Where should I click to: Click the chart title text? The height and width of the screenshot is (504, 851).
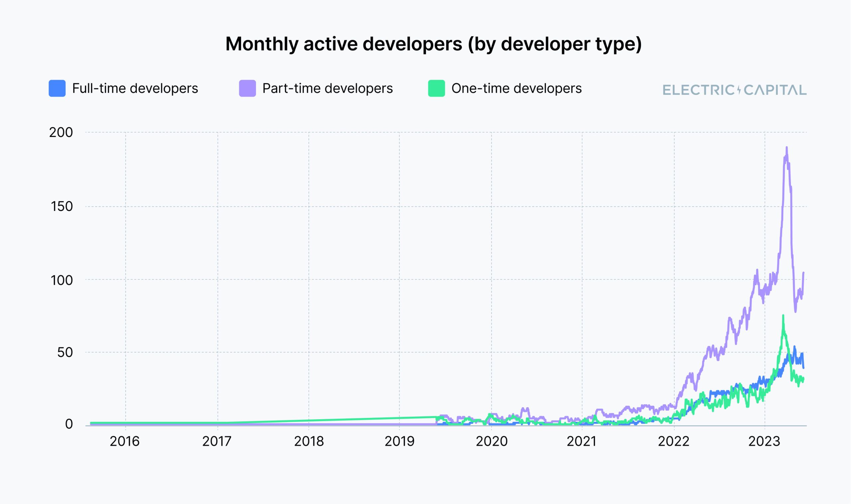tap(433, 44)
